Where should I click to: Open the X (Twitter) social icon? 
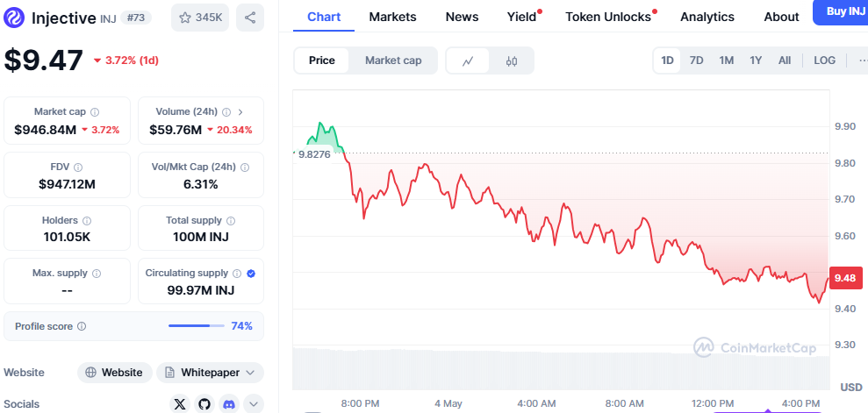(x=180, y=404)
